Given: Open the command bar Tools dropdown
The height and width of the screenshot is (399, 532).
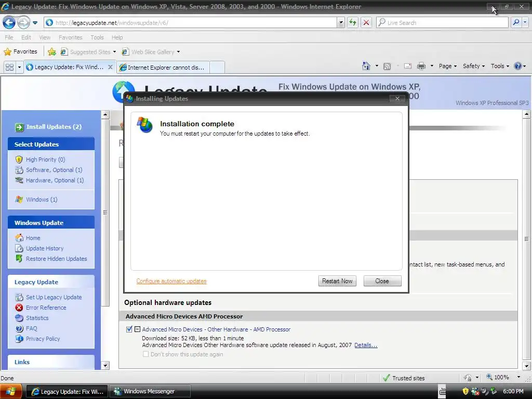Looking at the screenshot, I should tap(500, 66).
